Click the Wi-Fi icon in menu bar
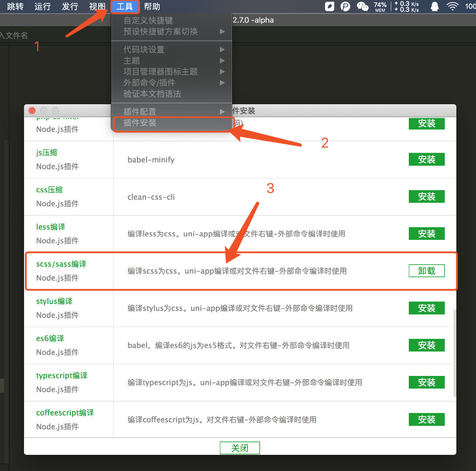The width and height of the screenshot is (476, 471). (x=452, y=6)
